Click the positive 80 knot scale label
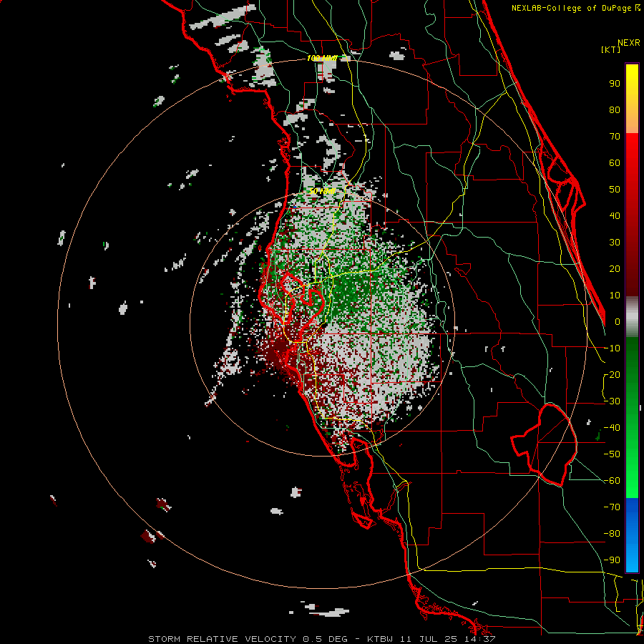644x644 pixels. point(615,109)
